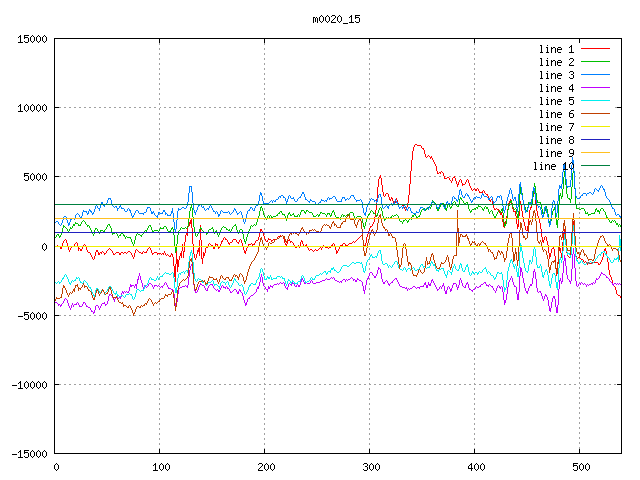Select the "line 8" legend label

click(556, 140)
